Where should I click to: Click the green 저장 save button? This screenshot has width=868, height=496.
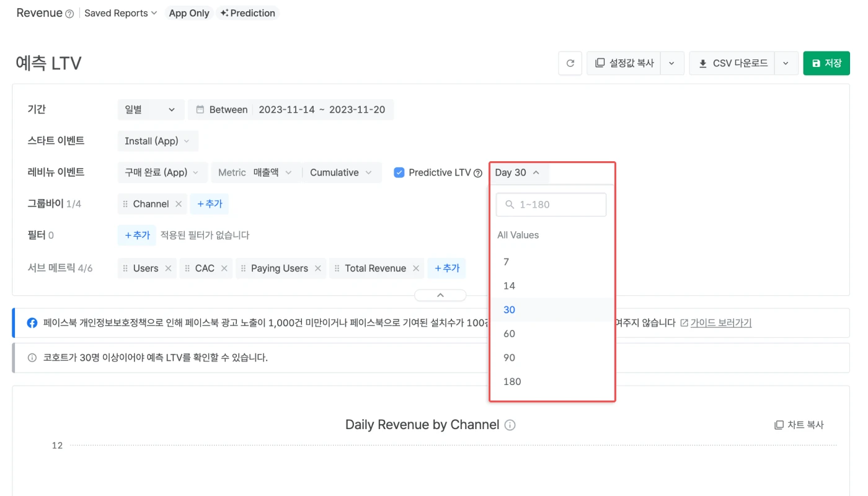[x=826, y=63]
